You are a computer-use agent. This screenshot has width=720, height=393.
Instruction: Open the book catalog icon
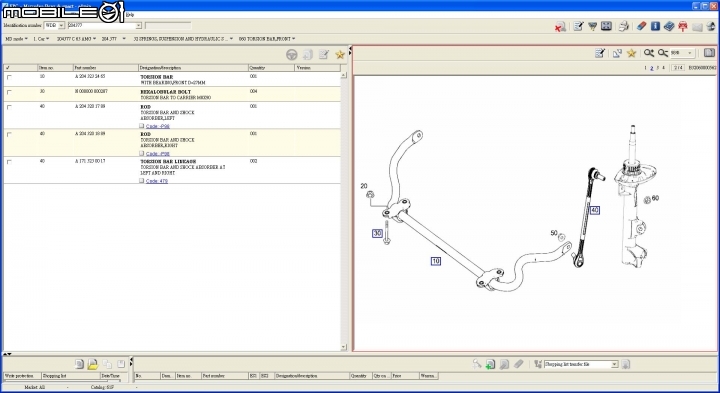(x=669, y=26)
